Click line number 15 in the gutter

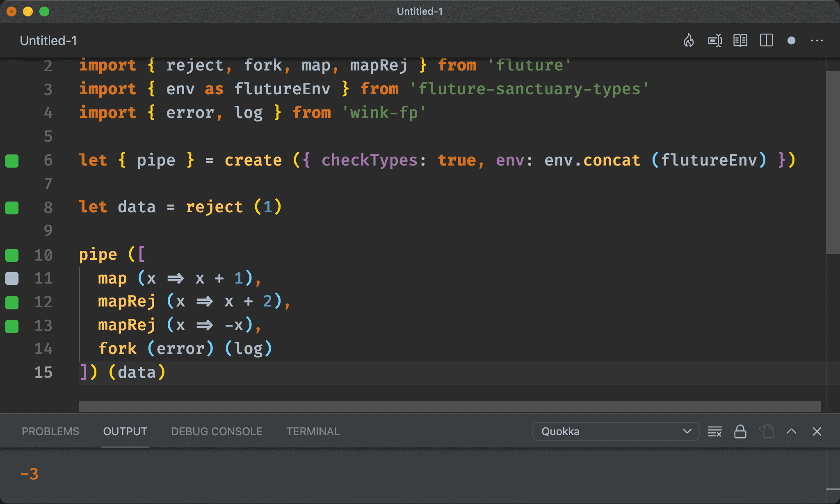tap(43, 372)
